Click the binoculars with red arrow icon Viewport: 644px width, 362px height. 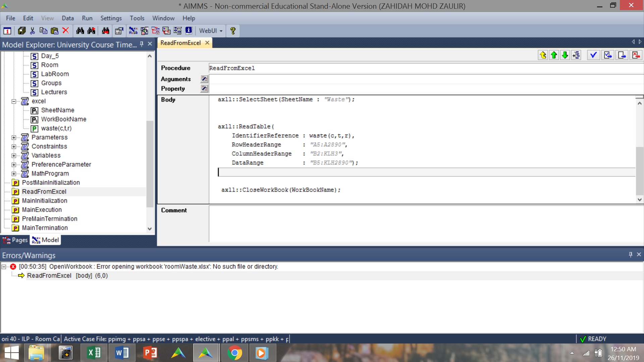tap(106, 31)
